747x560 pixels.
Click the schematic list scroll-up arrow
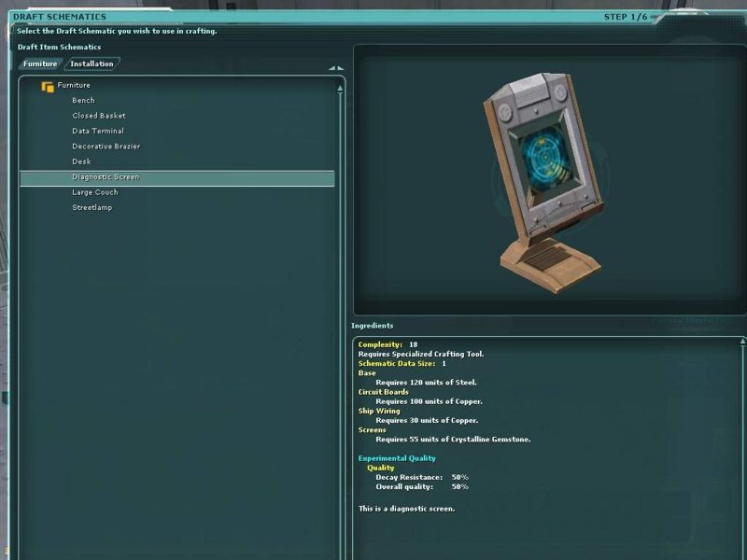340,87
